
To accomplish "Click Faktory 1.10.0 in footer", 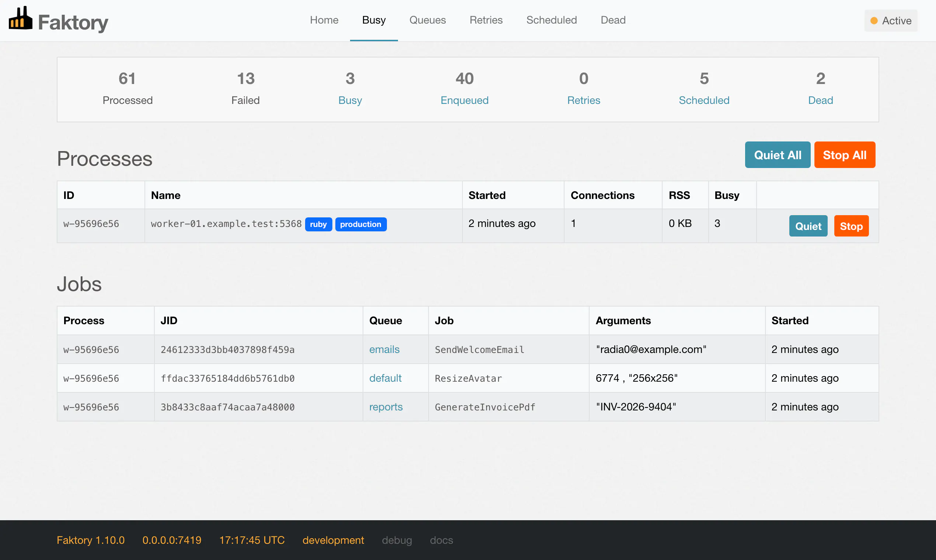I will click(x=91, y=540).
